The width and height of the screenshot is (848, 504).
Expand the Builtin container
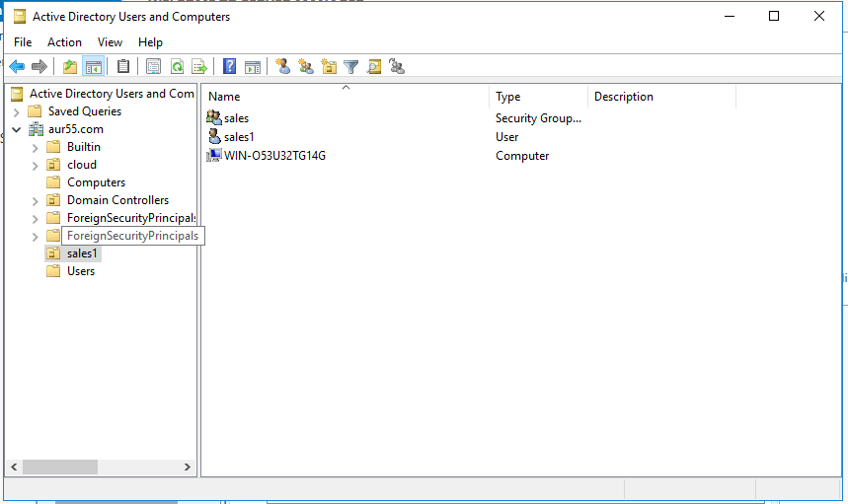click(x=36, y=148)
